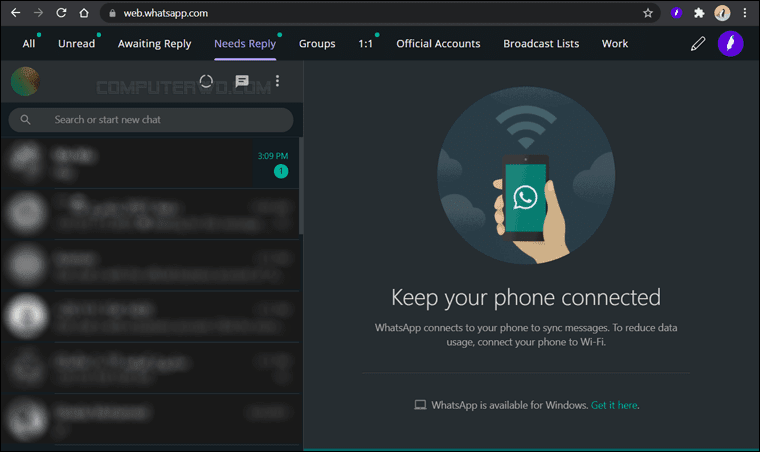Click the pencil edit tabs icon
This screenshot has width=760, height=452.
click(698, 44)
